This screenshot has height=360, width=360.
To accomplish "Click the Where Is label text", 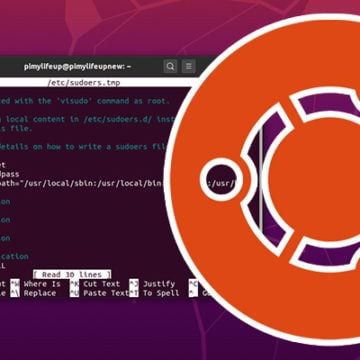I will tap(42, 284).
